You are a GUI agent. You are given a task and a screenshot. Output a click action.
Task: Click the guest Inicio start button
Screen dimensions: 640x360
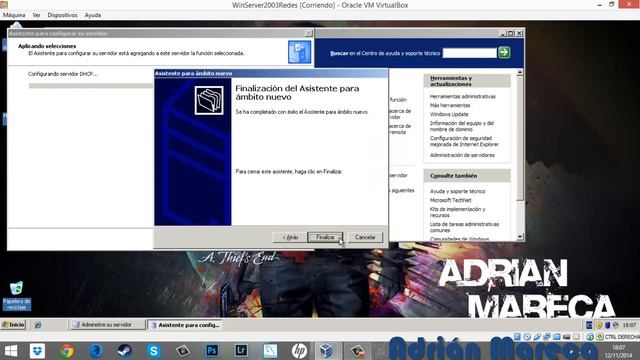[13, 325]
